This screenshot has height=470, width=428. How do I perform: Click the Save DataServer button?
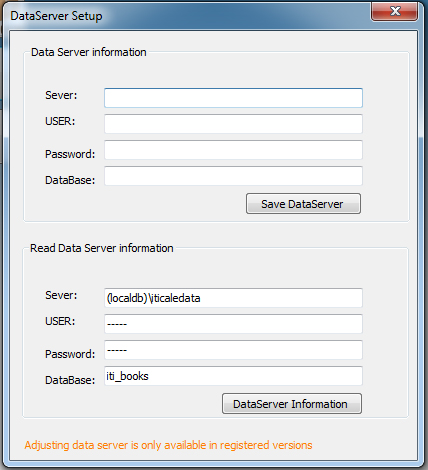point(303,204)
